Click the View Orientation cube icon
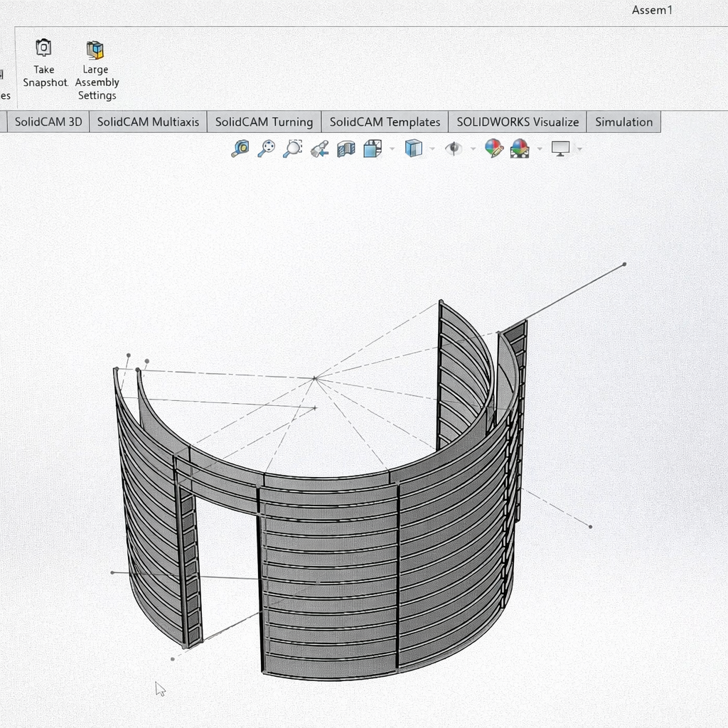Screen dimensions: 728x728 (372, 148)
